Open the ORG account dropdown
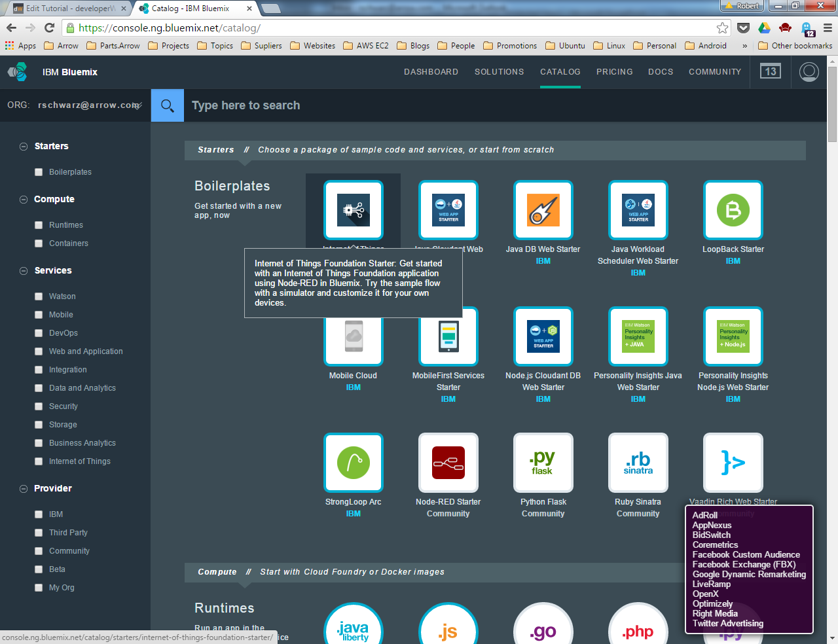Viewport: 838px width, 644px height. point(75,105)
